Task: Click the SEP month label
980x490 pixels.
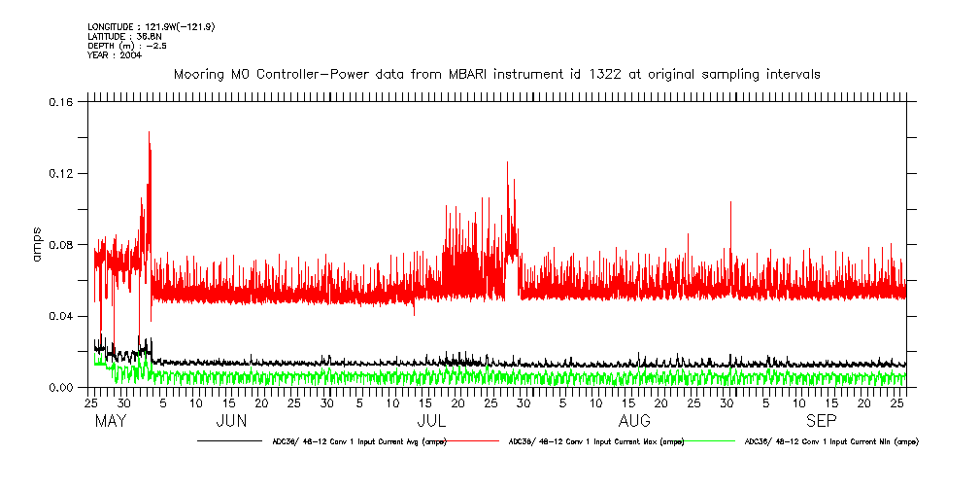Action: [x=822, y=421]
